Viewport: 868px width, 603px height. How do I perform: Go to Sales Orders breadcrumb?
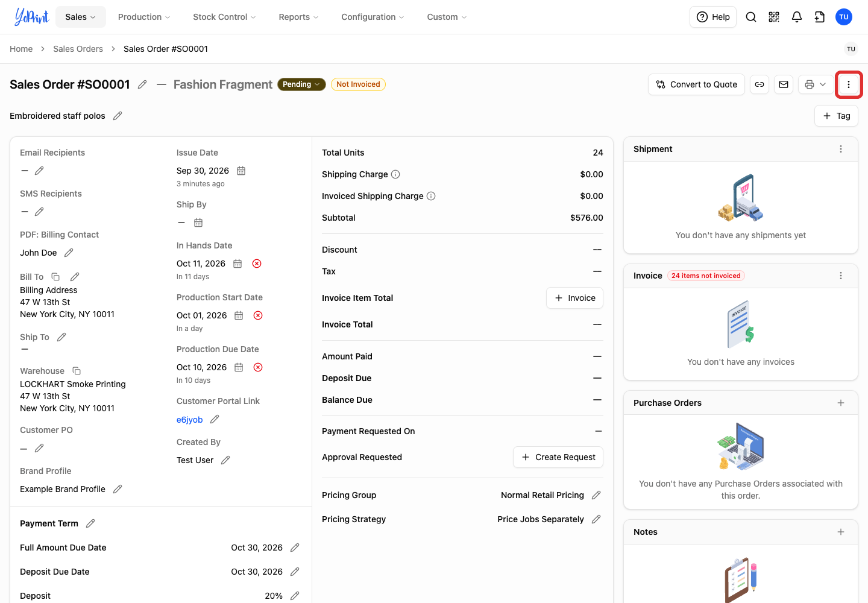[78, 49]
